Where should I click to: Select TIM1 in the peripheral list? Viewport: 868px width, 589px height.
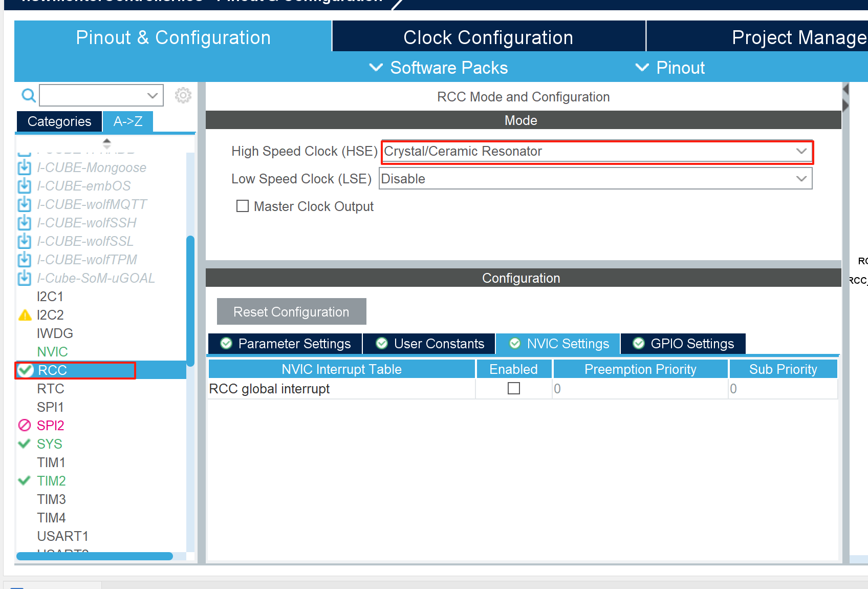tap(51, 462)
